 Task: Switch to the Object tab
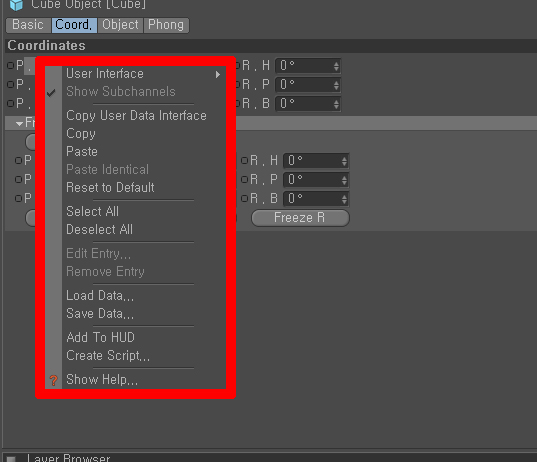pyautogui.click(x=120, y=25)
